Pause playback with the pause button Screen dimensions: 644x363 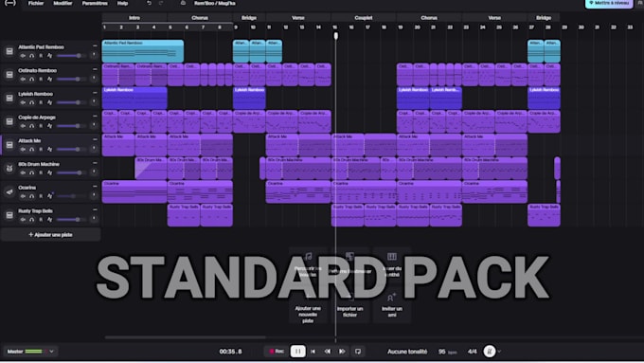297,352
